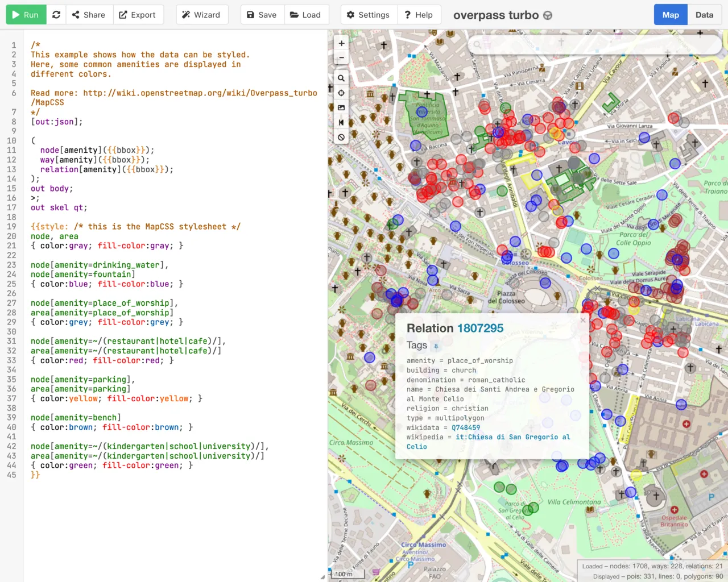Viewport: 728px width, 582px height.
Task: Open Settings via the gear icon
Action: pyautogui.click(x=369, y=15)
